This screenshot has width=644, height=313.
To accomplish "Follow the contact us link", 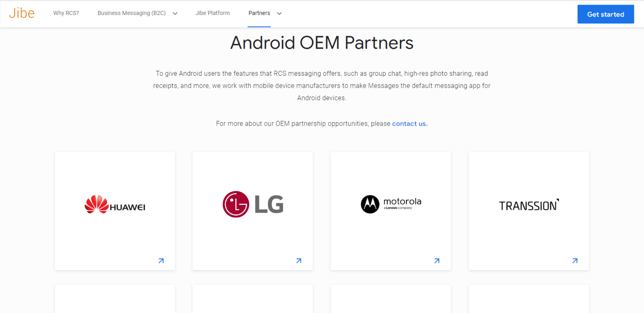I will (410, 124).
